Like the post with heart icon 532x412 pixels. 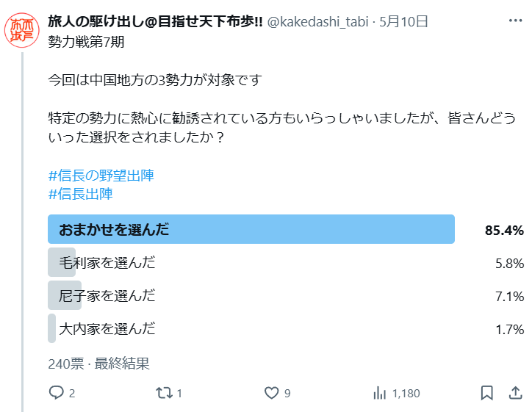pyautogui.click(x=271, y=393)
